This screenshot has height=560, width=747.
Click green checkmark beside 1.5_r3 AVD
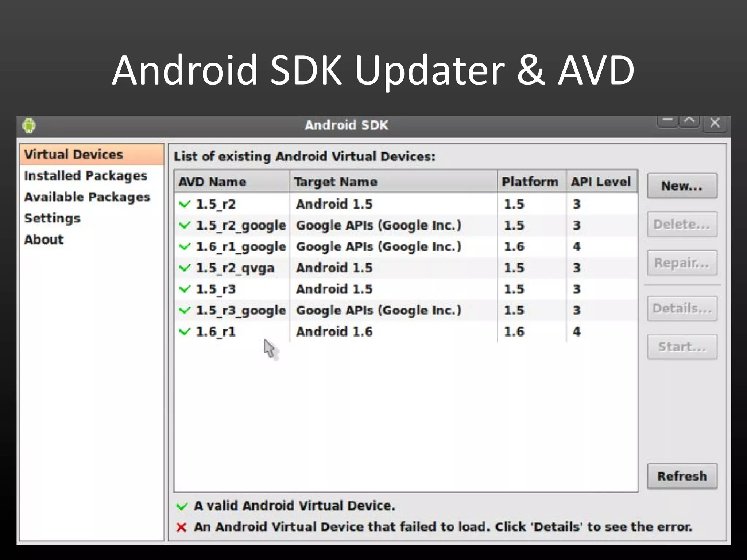point(185,289)
